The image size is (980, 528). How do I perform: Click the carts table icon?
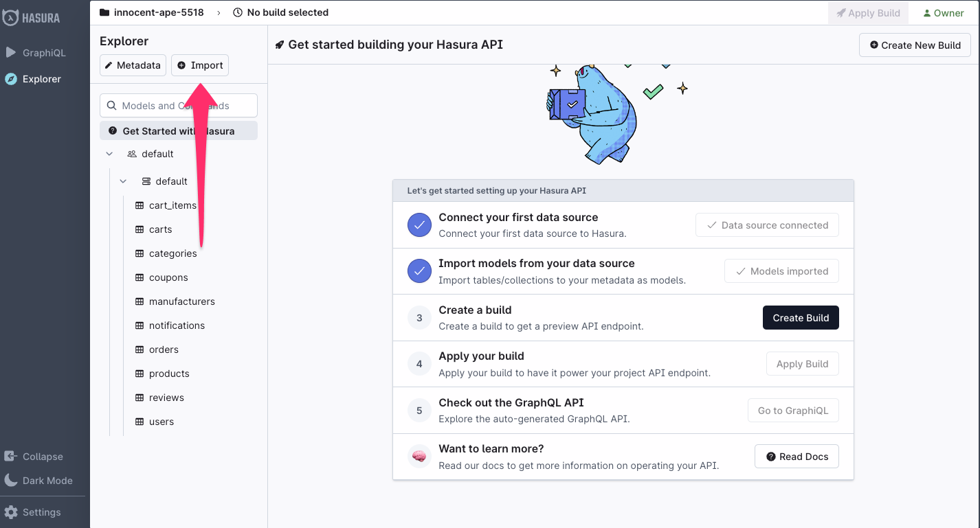pos(140,229)
